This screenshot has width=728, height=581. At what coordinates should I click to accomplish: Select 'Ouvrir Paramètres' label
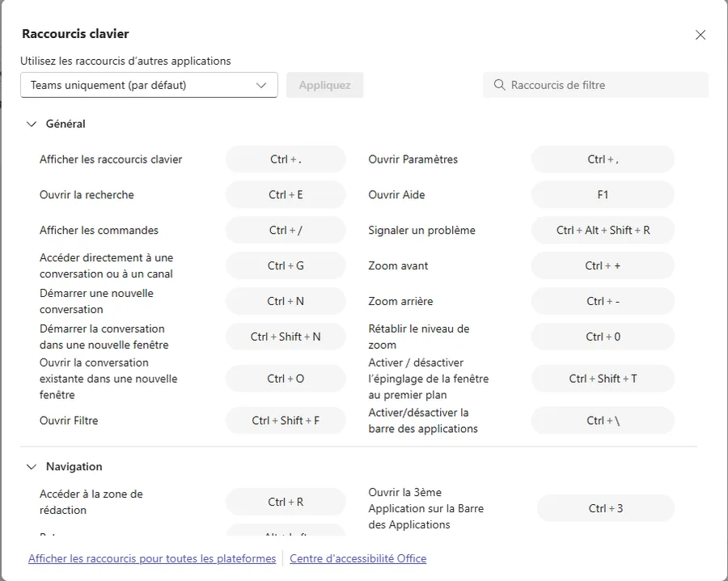click(413, 159)
